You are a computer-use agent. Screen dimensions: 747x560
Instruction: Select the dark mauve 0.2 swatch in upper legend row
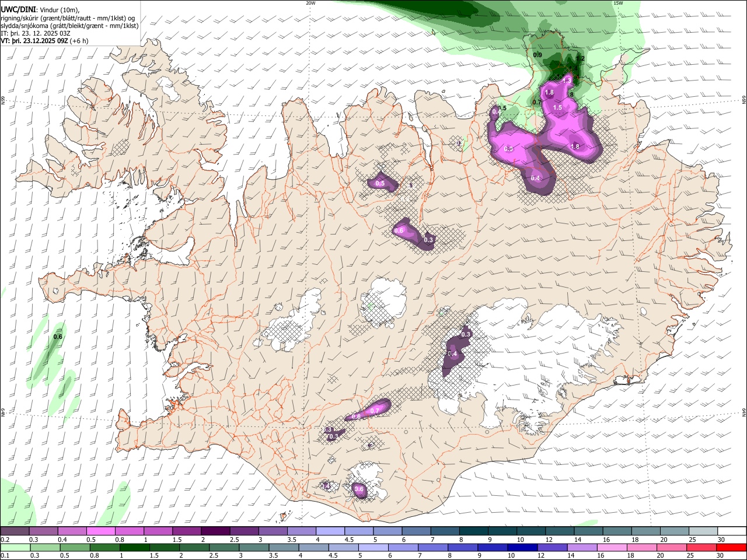[15, 531]
